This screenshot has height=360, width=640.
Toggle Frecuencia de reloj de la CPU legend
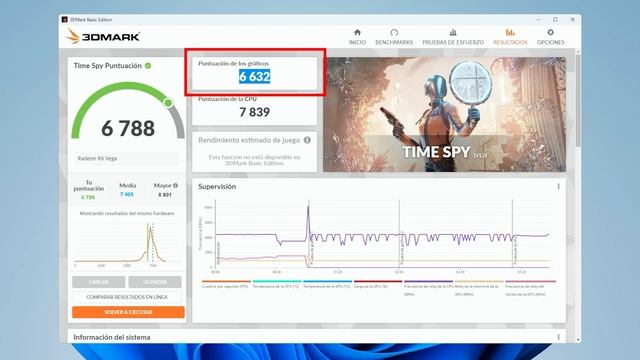(x=428, y=287)
